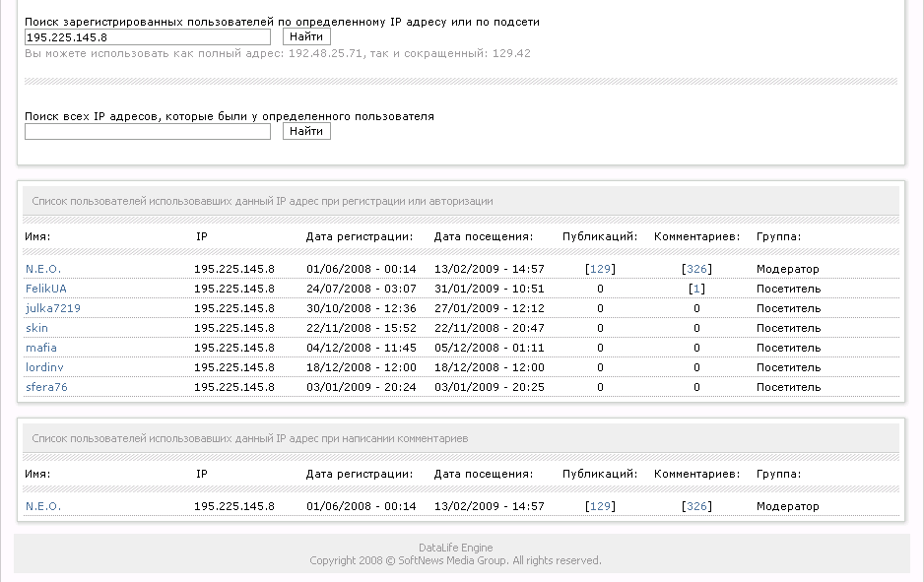
Task: Click Комментариев header in comments list
Action: (x=696, y=475)
